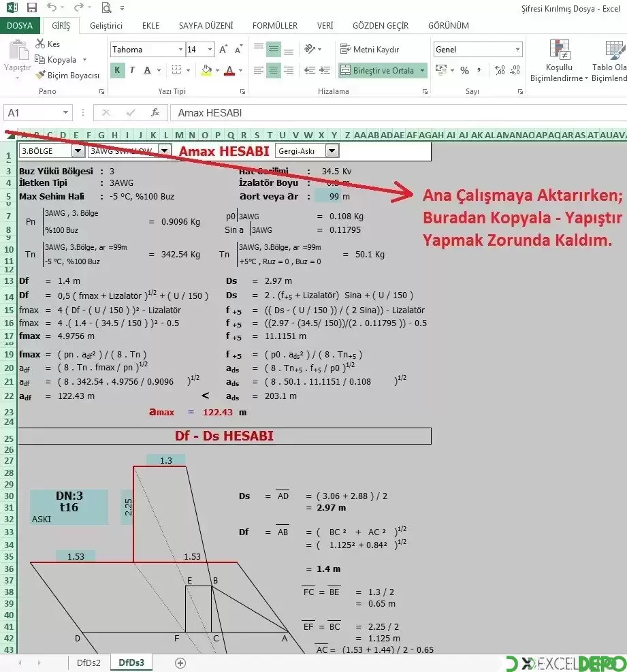Image resolution: width=627 pixels, height=672 pixels.
Task: Open the fill color dropdown arrow
Action: pos(217,70)
